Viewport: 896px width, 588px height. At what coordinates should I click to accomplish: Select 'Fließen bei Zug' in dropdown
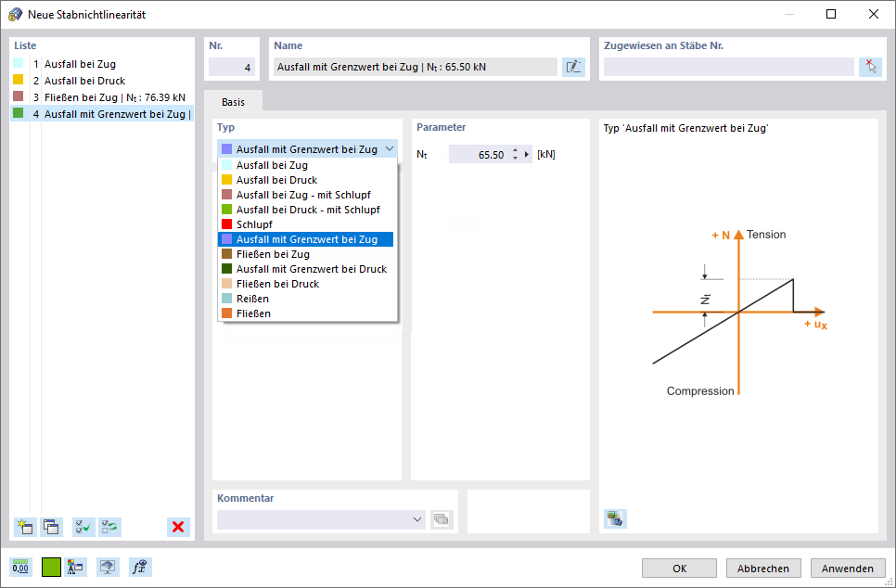307,254
